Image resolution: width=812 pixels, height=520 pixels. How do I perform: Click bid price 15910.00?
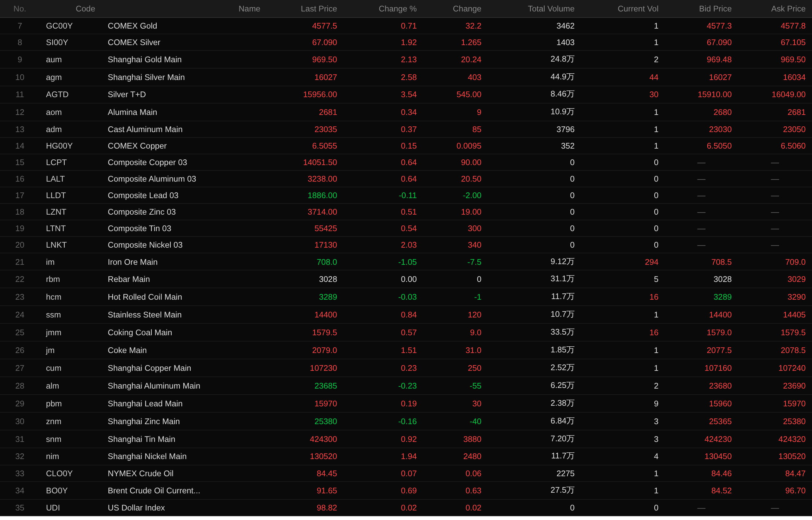(715, 95)
